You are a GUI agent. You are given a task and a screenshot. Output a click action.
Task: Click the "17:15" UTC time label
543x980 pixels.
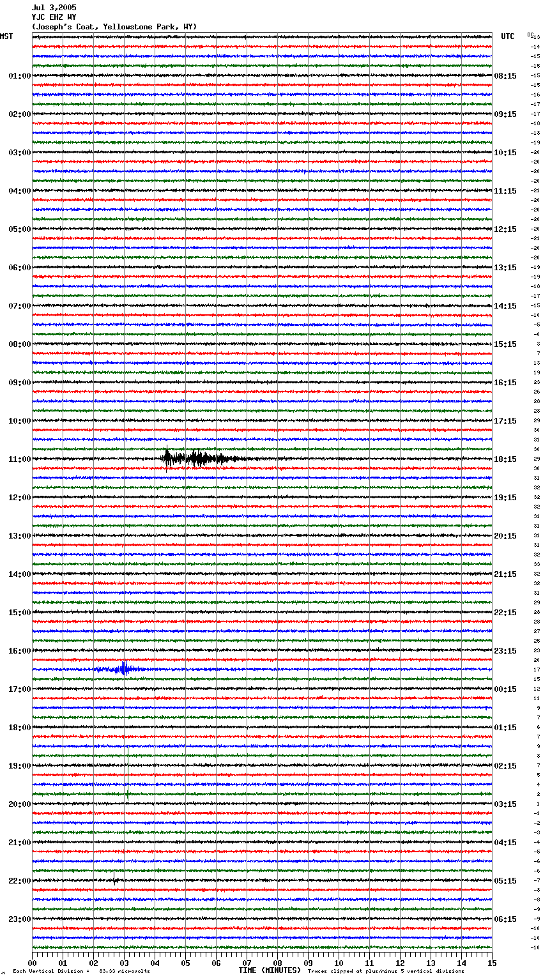[x=505, y=421]
